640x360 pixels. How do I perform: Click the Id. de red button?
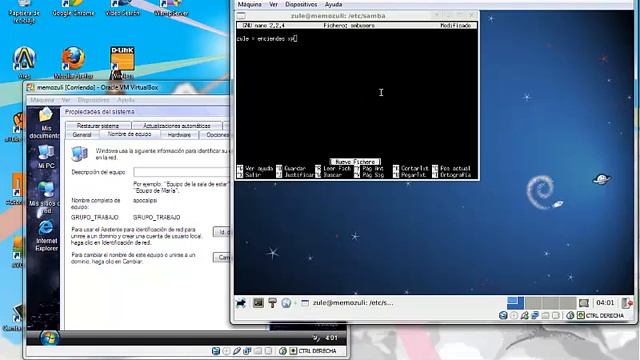coord(222,232)
